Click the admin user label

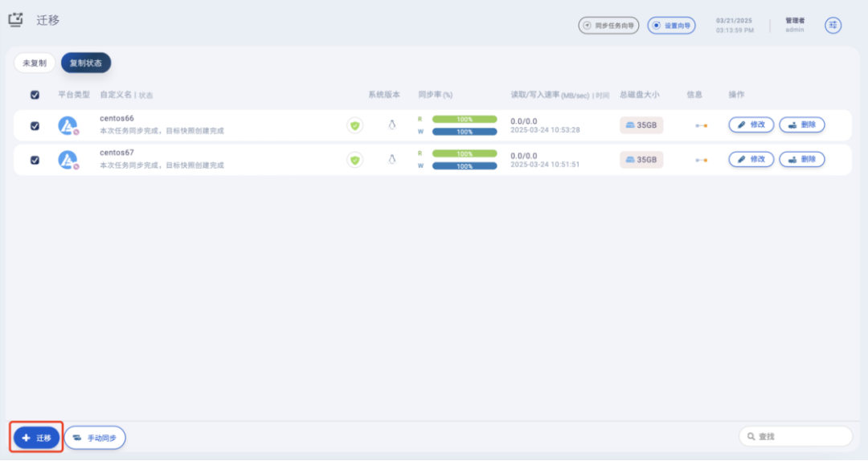tap(794, 30)
